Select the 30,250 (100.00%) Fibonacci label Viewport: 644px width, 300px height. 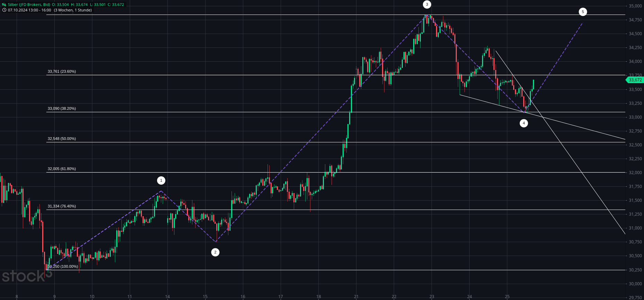coord(63,267)
